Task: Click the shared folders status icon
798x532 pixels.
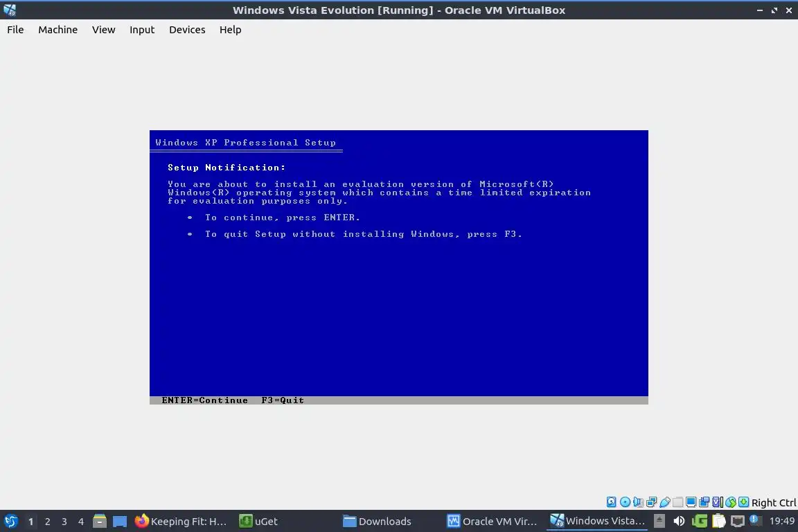Action: 678,502
